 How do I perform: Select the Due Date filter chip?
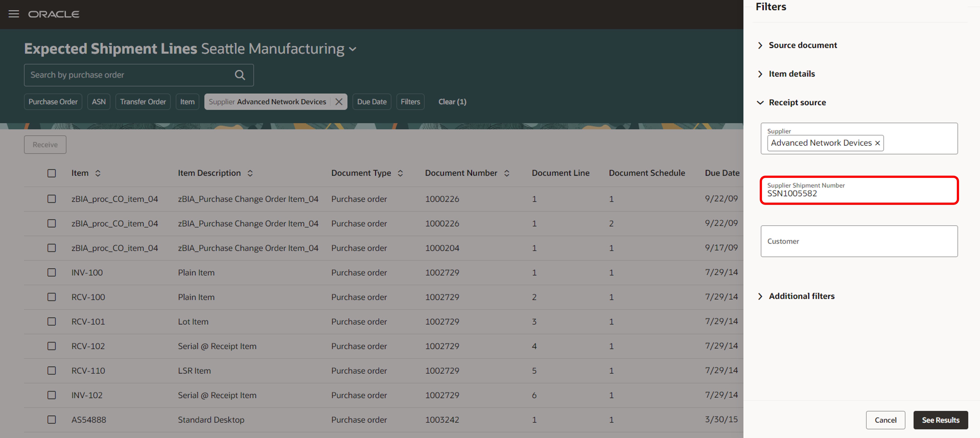coord(371,102)
